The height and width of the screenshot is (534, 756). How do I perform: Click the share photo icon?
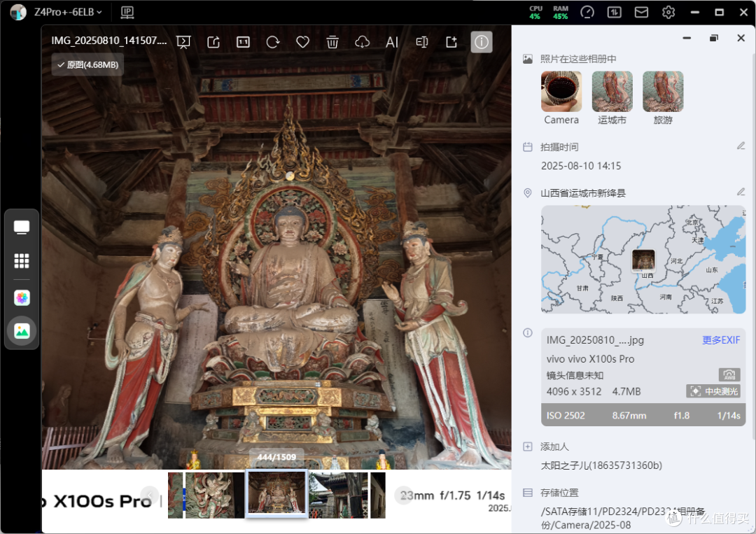pos(213,43)
